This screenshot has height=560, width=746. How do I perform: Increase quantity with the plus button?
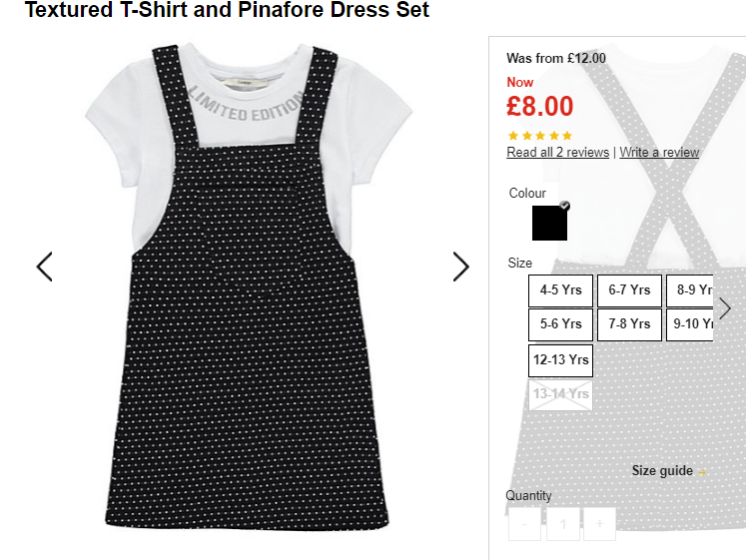click(599, 524)
